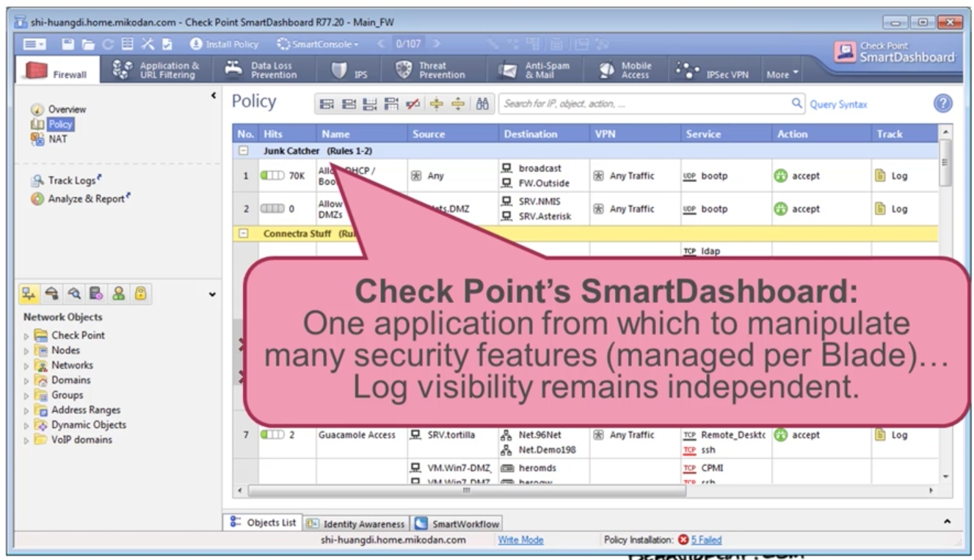
Task: Open Track Logs from the sidebar
Action: pos(70,181)
